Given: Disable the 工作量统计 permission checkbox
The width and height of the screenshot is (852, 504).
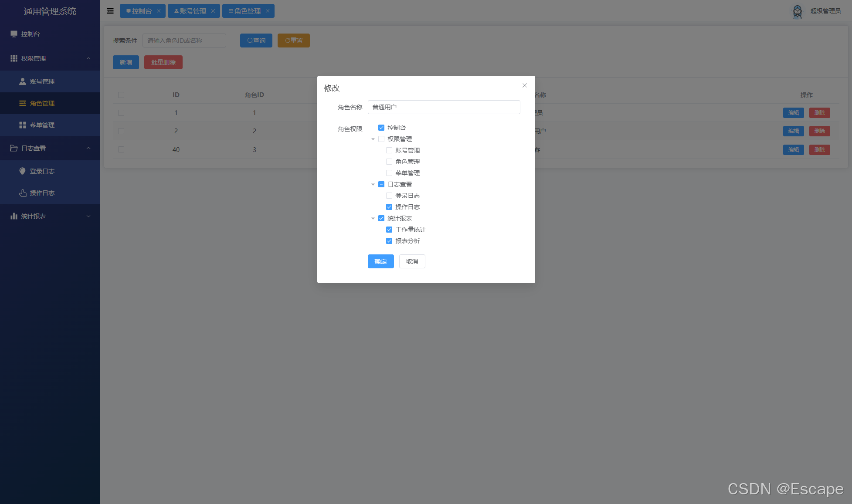Looking at the screenshot, I should (389, 229).
